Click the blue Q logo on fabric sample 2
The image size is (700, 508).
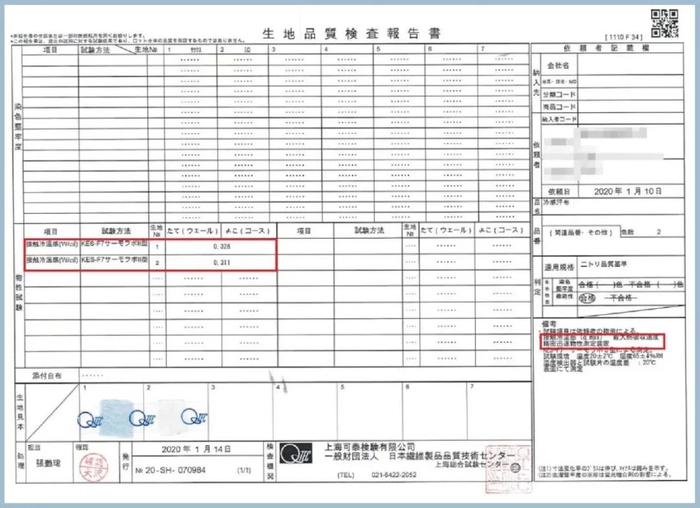pyautogui.click(x=142, y=419)
